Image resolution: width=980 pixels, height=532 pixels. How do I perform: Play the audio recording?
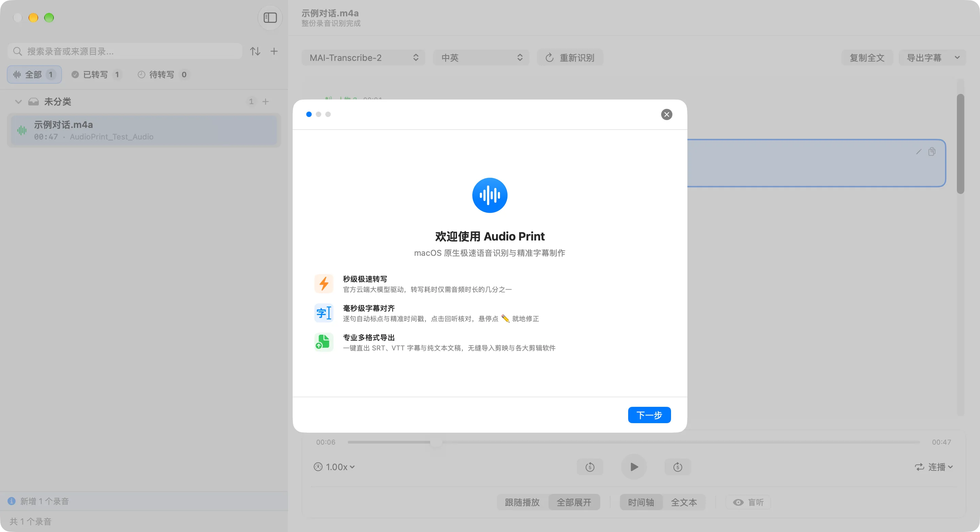pyautogui.click(x=634, y=467)
